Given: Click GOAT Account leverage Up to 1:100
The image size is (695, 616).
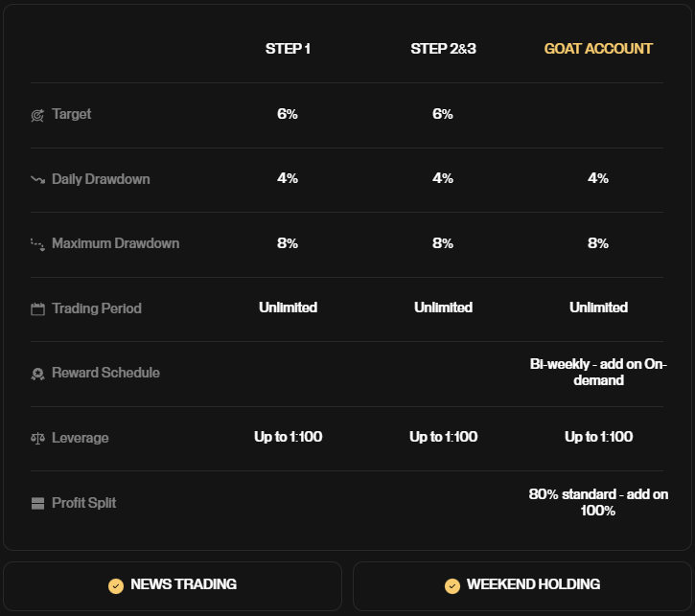Looking at the screenshot, I should (x=598, y=437).
